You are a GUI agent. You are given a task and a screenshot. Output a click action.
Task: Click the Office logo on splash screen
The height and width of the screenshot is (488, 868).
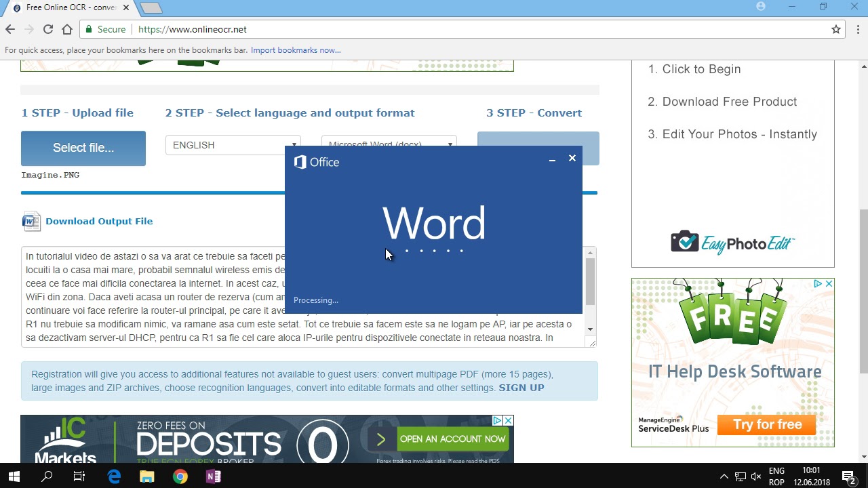pyautogui.click(x=317, y=162)
